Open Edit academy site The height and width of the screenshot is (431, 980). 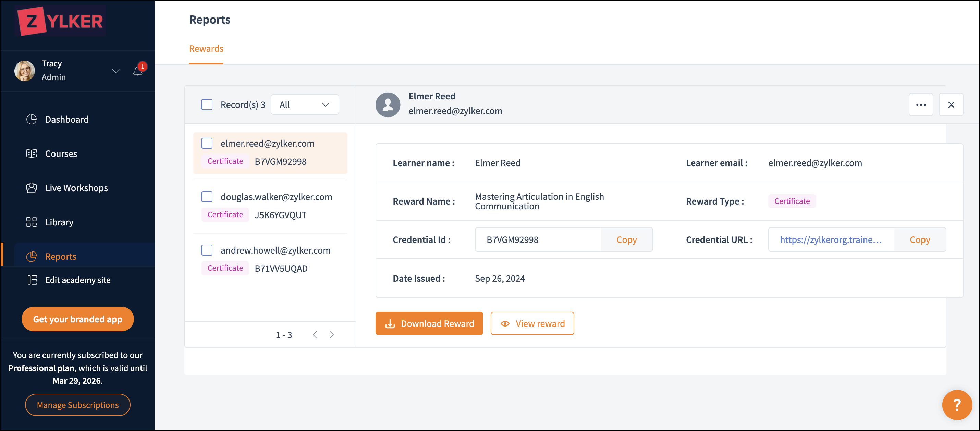[77, 280]
